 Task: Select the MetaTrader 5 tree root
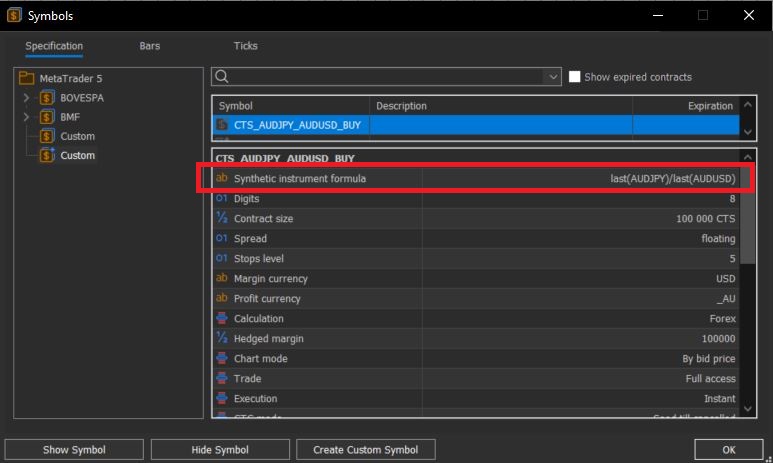click(70, 78)
